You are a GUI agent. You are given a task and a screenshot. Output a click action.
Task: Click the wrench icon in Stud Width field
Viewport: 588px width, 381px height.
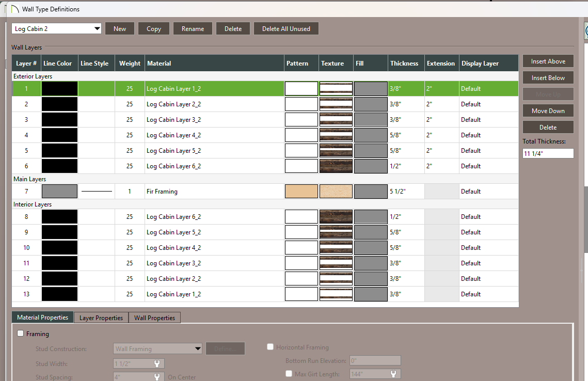point(156,364)
